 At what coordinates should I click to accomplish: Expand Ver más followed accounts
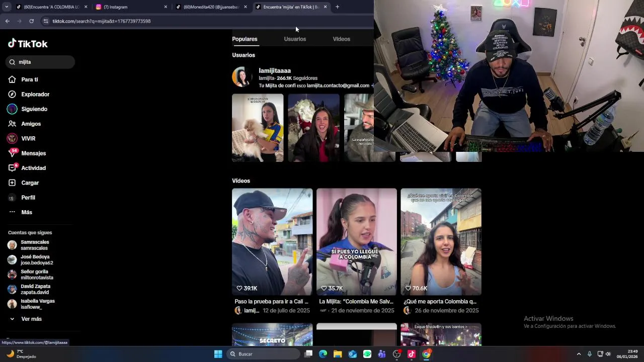click(31, 319)
